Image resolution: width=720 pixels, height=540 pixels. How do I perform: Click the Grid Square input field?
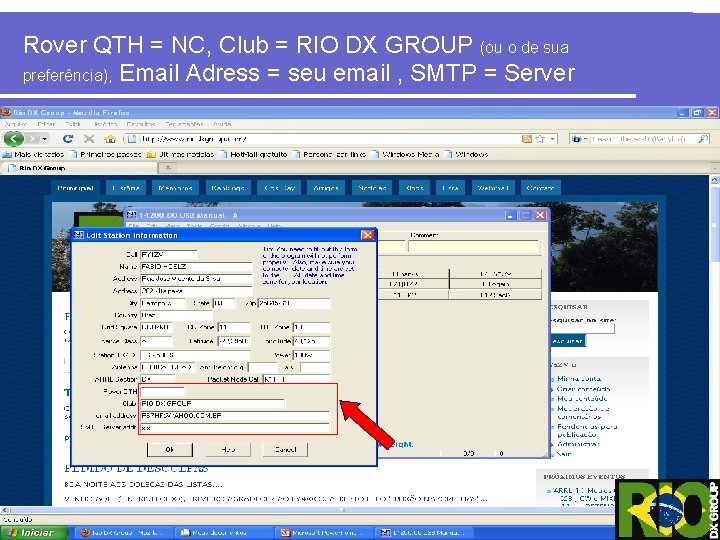(156, 327)
